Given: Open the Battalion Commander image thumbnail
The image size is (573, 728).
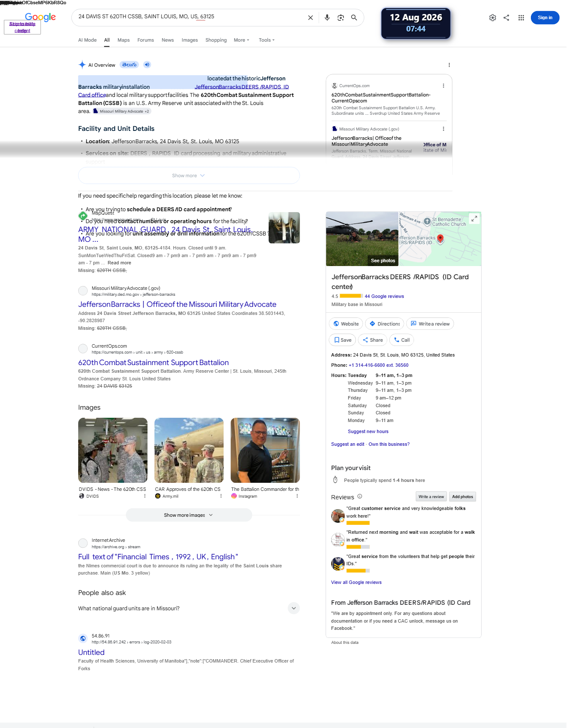Looking at the screenshot, I should (x=265, y=450).
